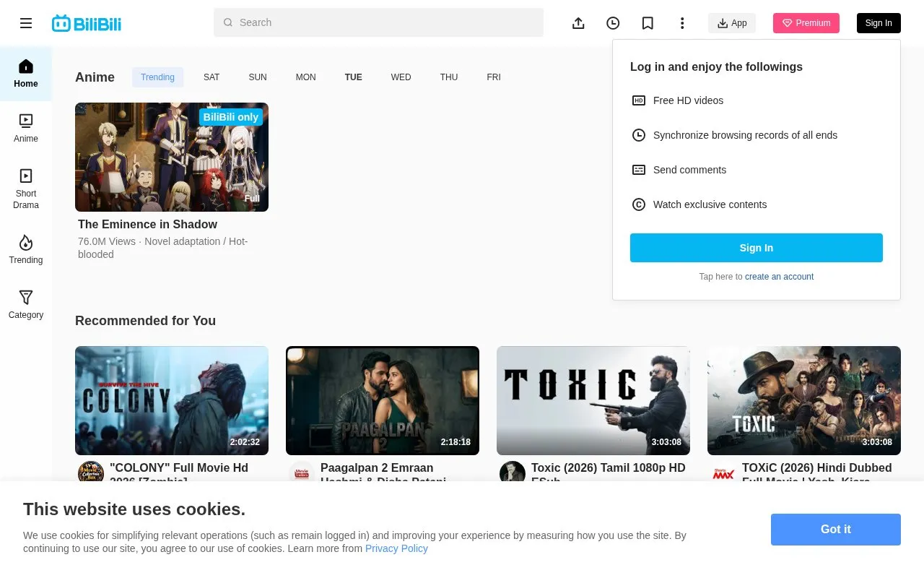
Task: Go to Home in sidebar
Action: tap(26, 74)
